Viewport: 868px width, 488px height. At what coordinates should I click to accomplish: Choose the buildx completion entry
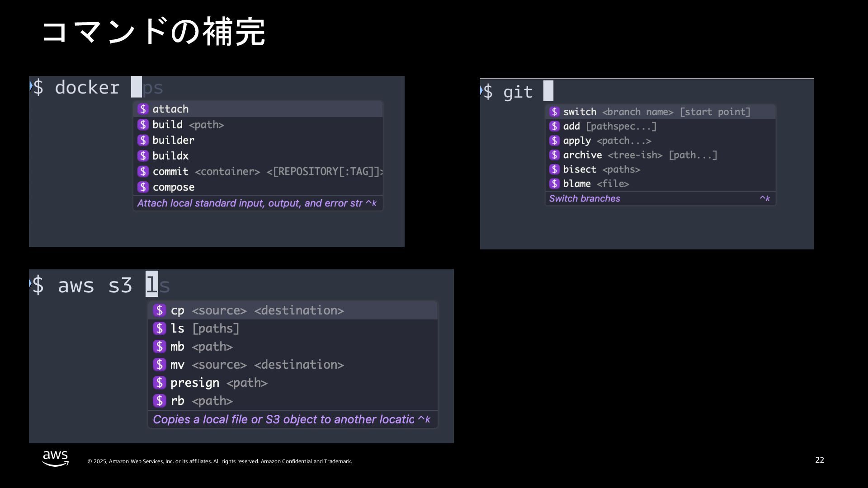[x=170, y=156]
